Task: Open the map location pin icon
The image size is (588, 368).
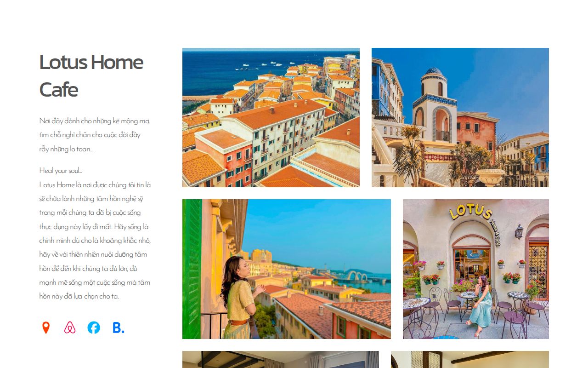Action: 45,328
